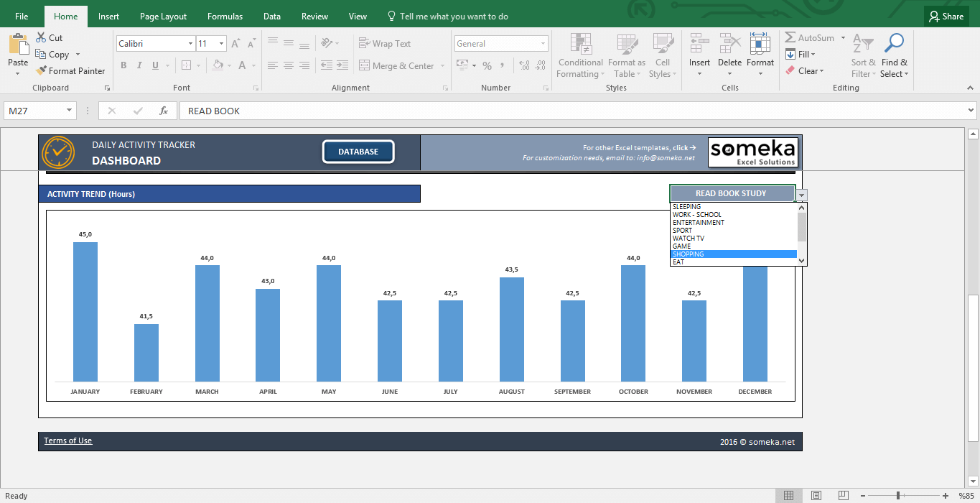
Task: Click the Share button
Action: 945,16
